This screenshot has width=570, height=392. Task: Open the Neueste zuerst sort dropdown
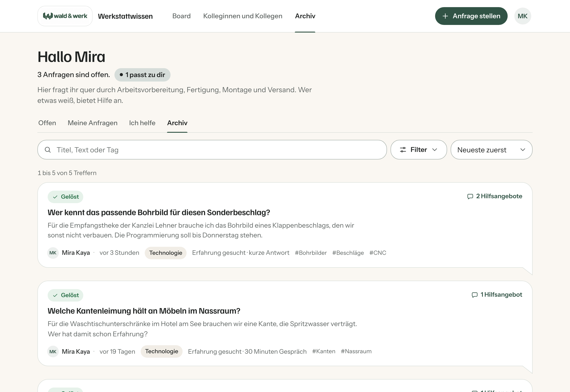491,150
